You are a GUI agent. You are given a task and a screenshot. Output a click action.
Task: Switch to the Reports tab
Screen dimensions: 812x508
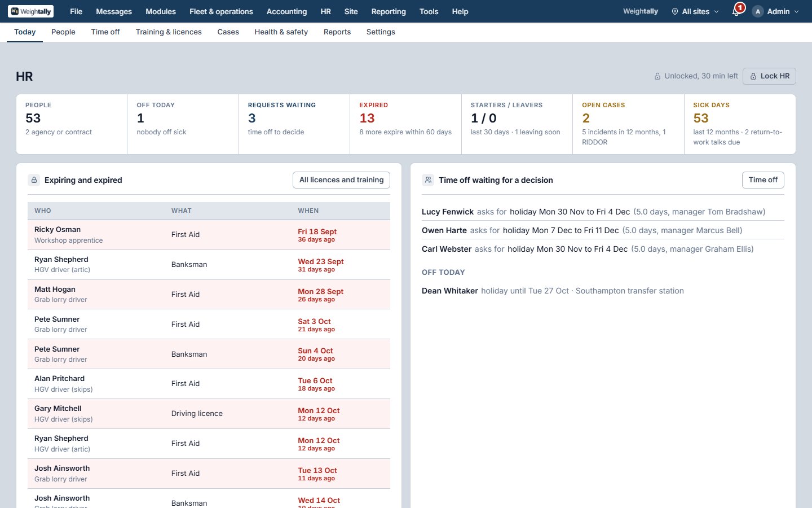tap(337, 32)
